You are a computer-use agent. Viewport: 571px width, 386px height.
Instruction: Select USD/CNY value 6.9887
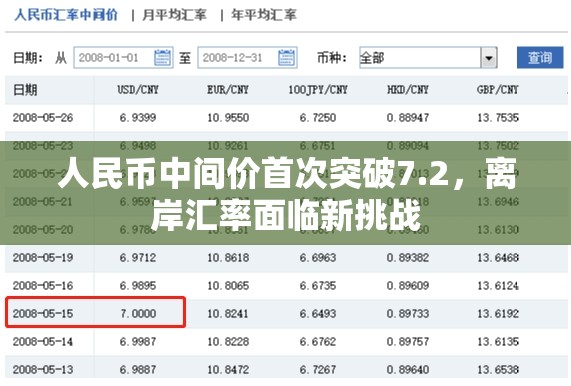pos(138,370)
